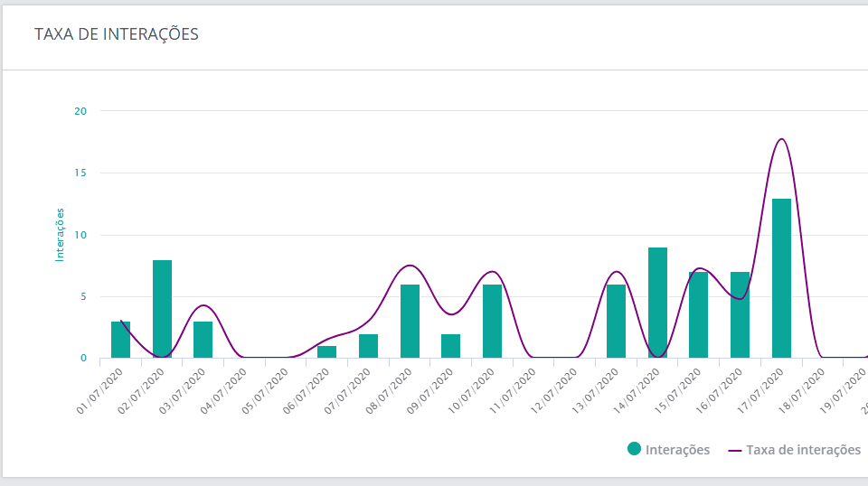This screenshot has width=868, height=486.
Task: Select the bar for 02/07/2020
Action: pos(162,309)
